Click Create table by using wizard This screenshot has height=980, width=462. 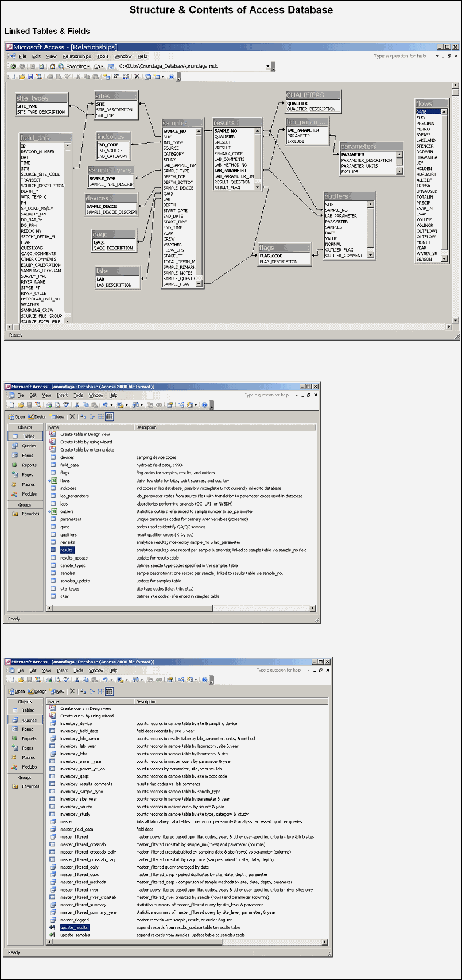86,442
